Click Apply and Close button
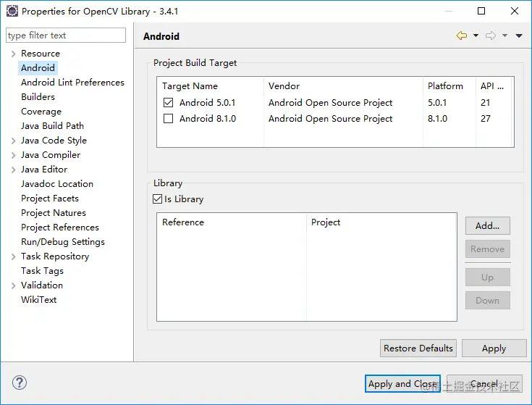This screenshot has width=532, height=405. pos(402,383)
